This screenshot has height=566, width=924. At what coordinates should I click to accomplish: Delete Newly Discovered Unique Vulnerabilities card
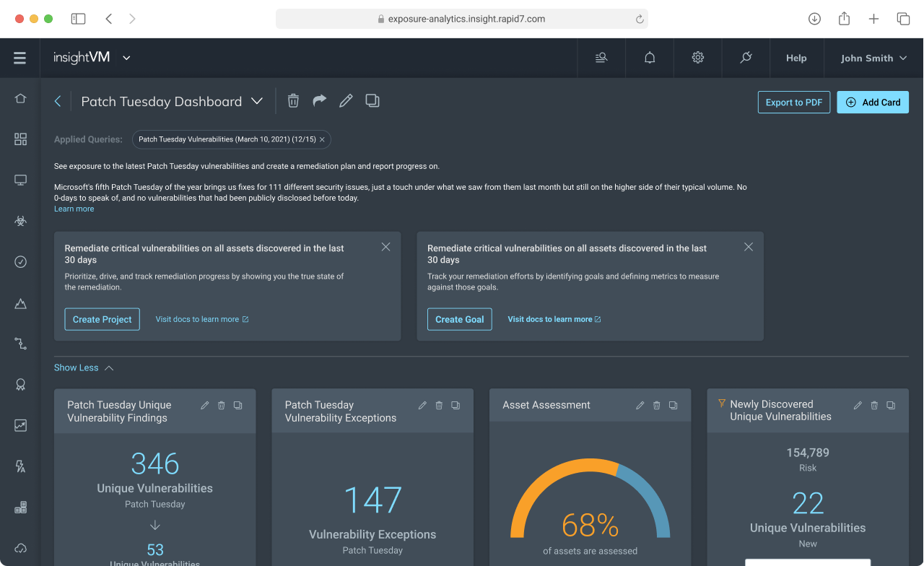click(874, 406)
